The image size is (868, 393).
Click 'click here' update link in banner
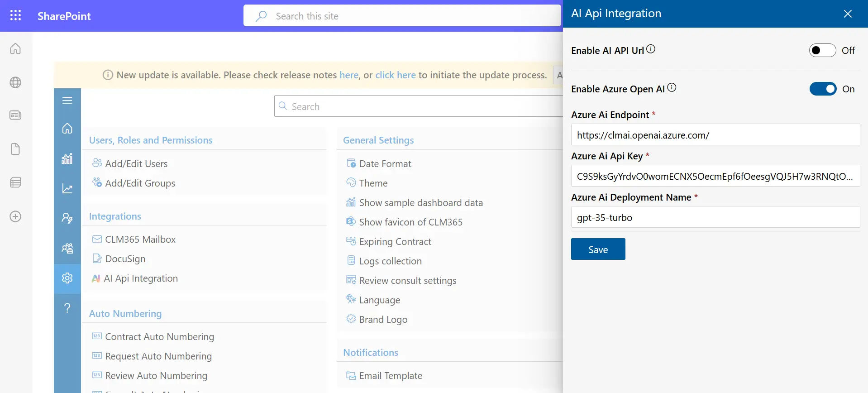(396, 75)
